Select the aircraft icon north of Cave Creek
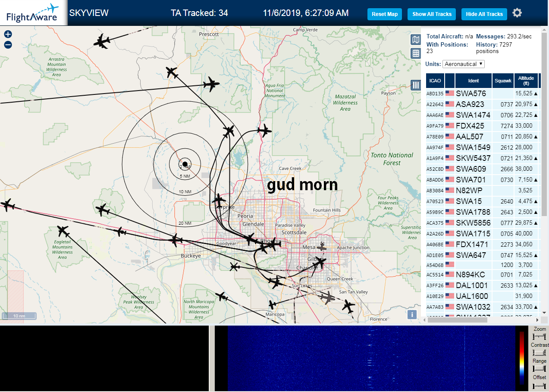Viewport: 549px width, 392px height. pyautogui.click(x=264, y=130)
